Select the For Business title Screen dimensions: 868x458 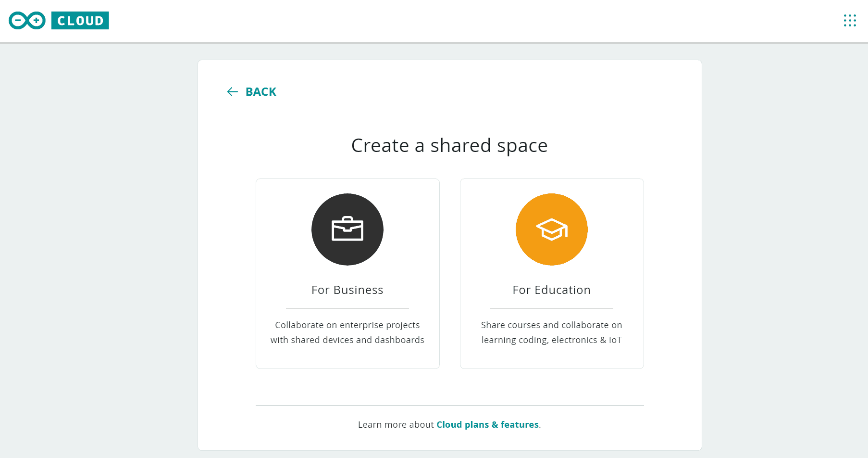(347, 290)
